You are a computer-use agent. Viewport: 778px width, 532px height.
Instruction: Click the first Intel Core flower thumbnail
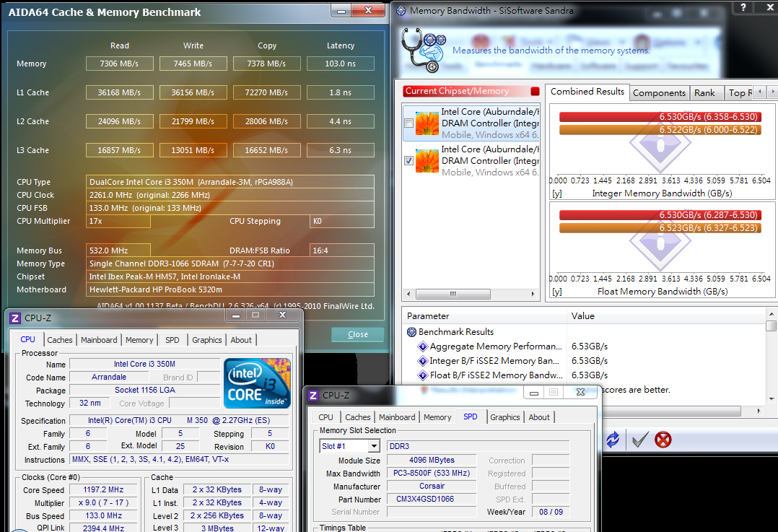[x=427, y=123]
